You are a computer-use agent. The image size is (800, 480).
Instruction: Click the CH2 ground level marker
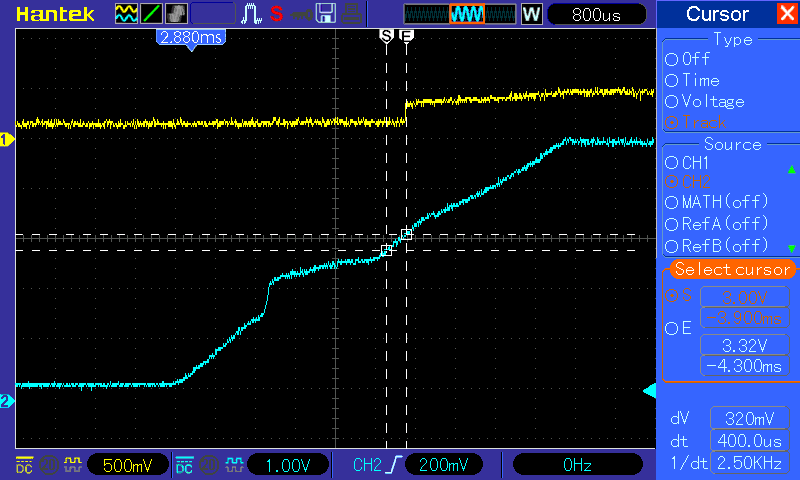[7, 401]
